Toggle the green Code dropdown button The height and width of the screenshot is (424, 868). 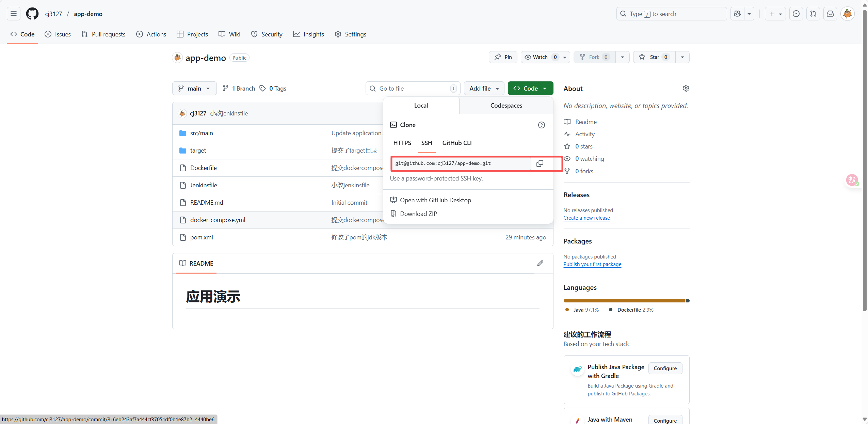click(530, 89)
